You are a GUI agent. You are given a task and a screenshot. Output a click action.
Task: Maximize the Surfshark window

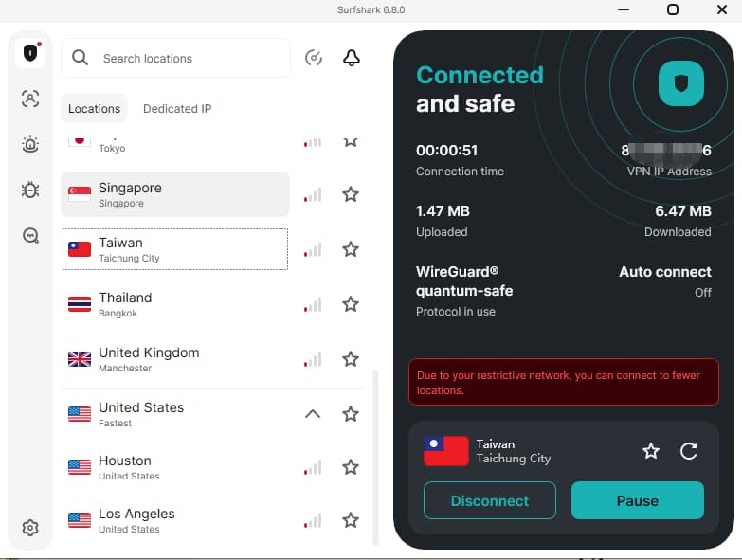coord(673,9)
